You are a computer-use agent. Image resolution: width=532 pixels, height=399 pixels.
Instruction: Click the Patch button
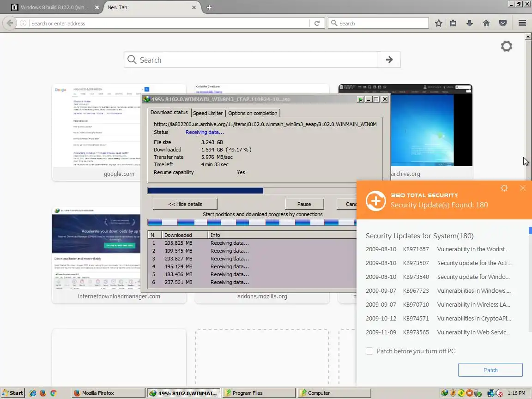(x=490, y=370)
